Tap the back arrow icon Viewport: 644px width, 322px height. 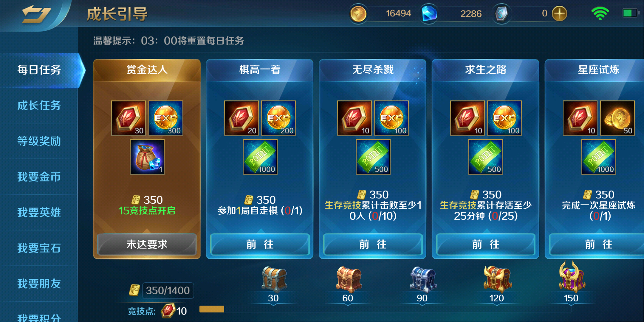[x=36, y=14]
